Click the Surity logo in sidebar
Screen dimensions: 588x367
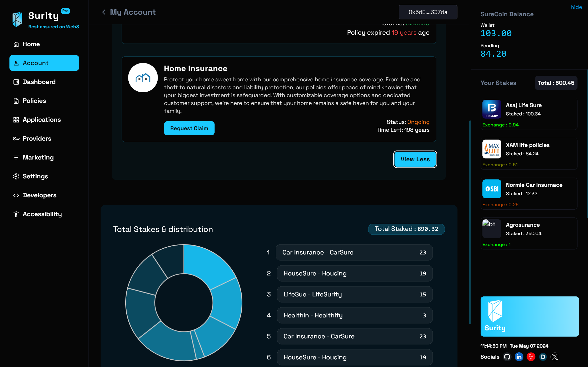coord(17,20)
